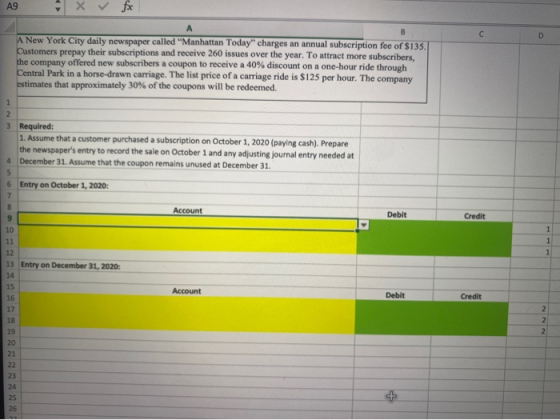Viewport: 560px width, 420px height.
Task: Click the requirement 1 instruction text in row 4
Action: click(186, 152)
